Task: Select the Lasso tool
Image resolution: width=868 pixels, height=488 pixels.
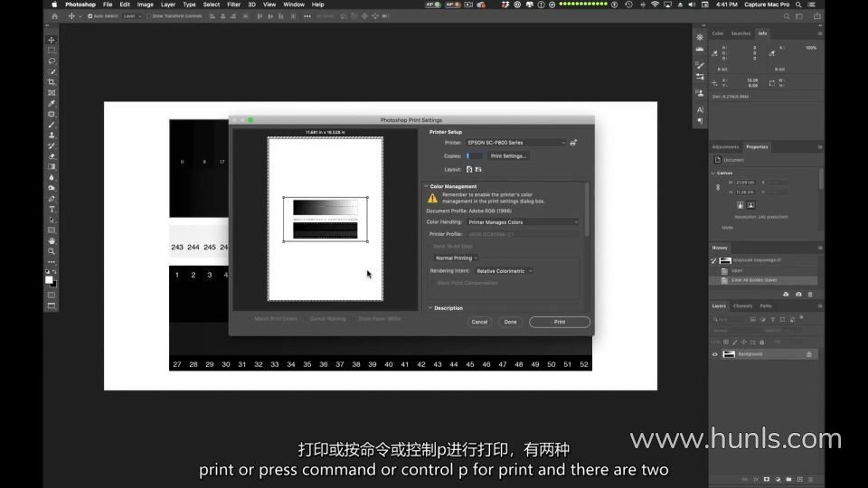Action: [x=52, y=61]
